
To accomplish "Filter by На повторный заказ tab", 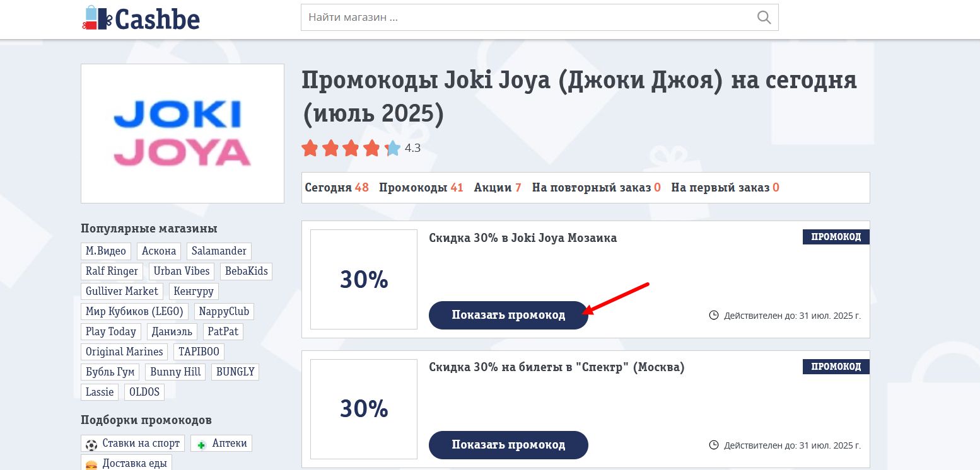I will point(597,188).
